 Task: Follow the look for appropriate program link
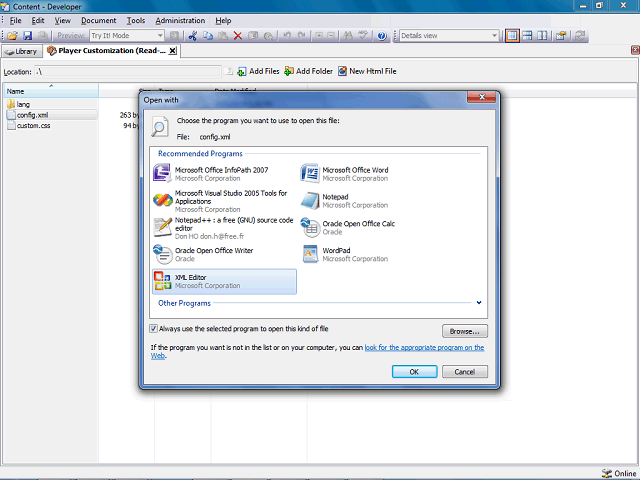point(424,348)
